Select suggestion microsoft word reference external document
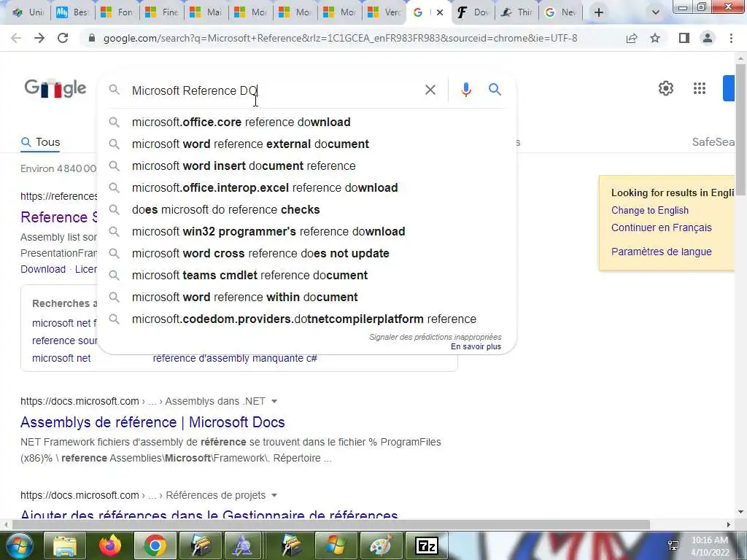Screen dimensions: 747x560 tap(307, 144)
